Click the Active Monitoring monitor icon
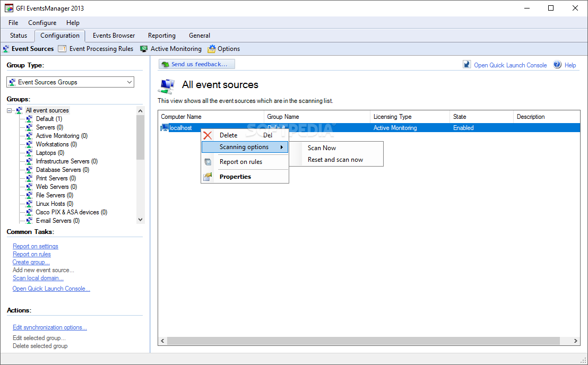 coord(144,49)
